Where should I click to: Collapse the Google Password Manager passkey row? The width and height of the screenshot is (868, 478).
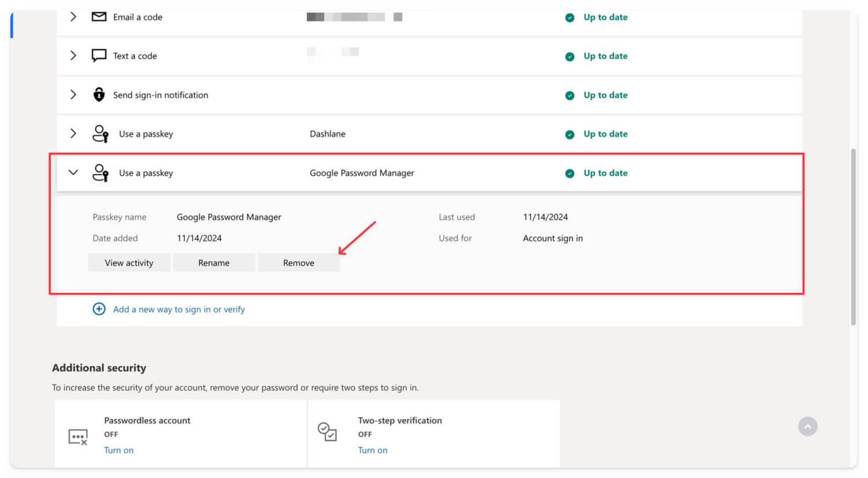(x=73, y=172)
